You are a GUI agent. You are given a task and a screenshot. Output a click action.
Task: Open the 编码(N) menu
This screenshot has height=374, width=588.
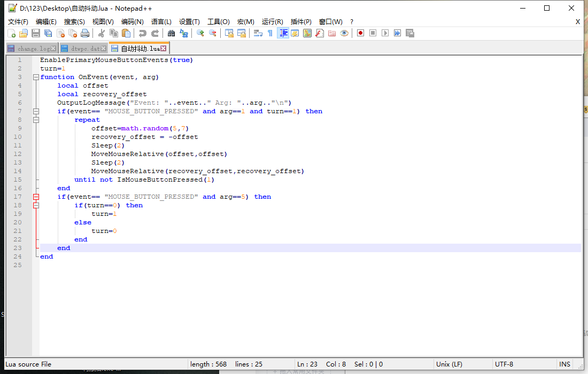click(133, 22)
